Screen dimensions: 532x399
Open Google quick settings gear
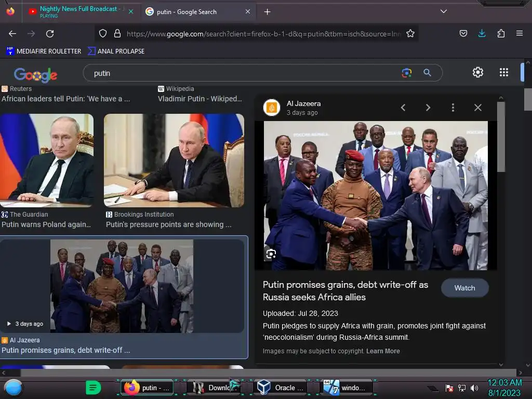click(478, 72)
